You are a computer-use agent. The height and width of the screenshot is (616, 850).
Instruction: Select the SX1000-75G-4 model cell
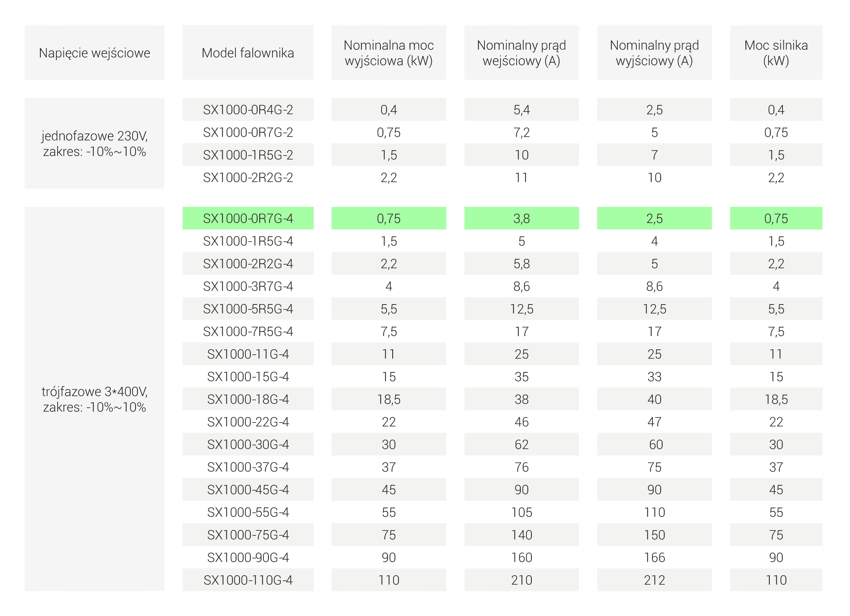point(248,535)
